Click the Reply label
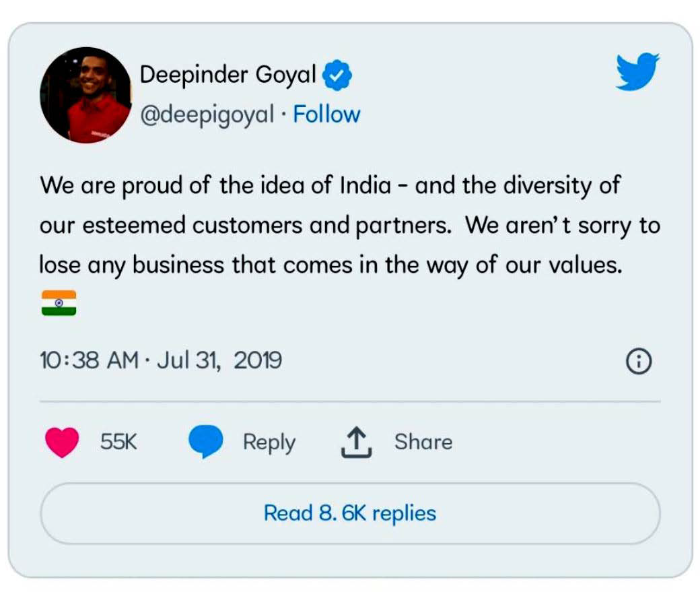Viewport: 700px width, 592px height. pyautogui.click(x=269, y=442)
